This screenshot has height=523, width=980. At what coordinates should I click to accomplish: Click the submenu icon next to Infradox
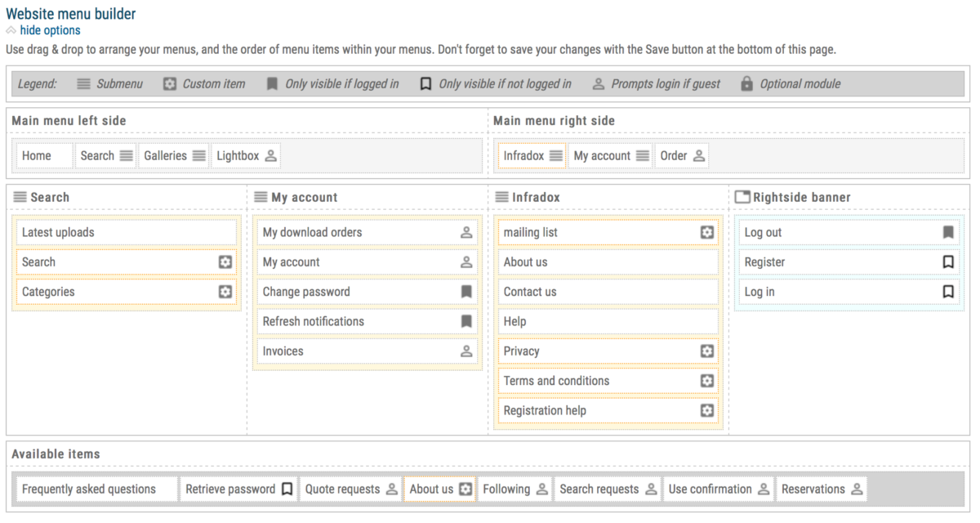[557, 155]
